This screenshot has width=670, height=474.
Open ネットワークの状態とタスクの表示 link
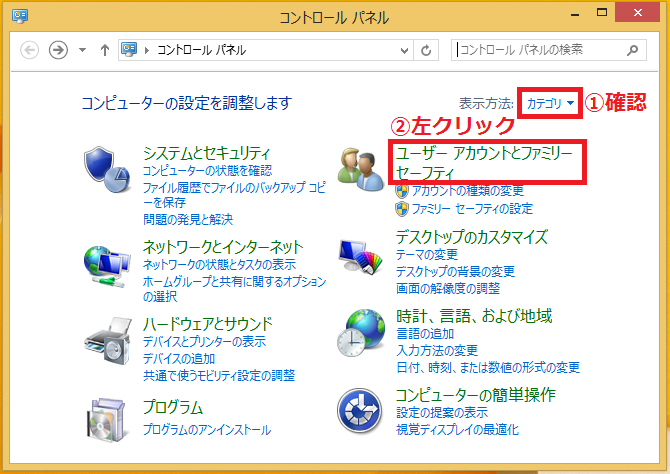(x=219, y=265)
